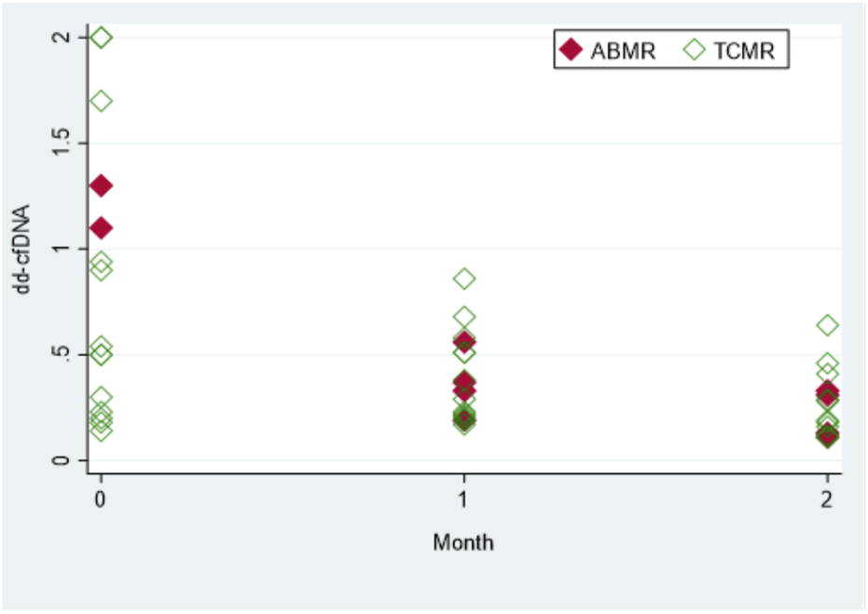Click the y-axis tick label "2" at top
The image size is (868, 614).
(x=60, y=37)
